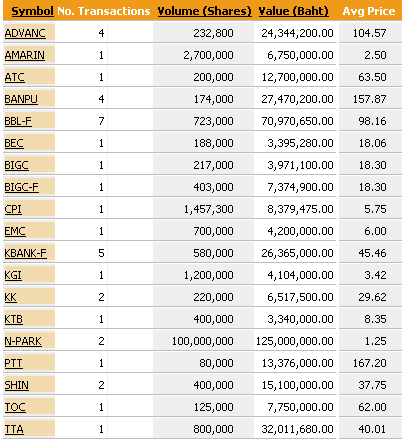402x439 pixels.
Task: Open the SHIN symbol link
Action: [x=17, y=385]
